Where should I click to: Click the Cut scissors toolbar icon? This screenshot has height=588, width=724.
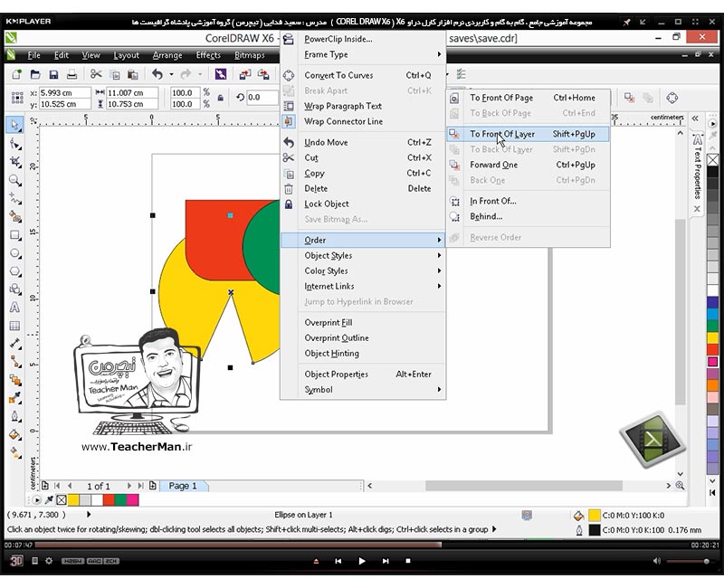[x=96, y=74]
